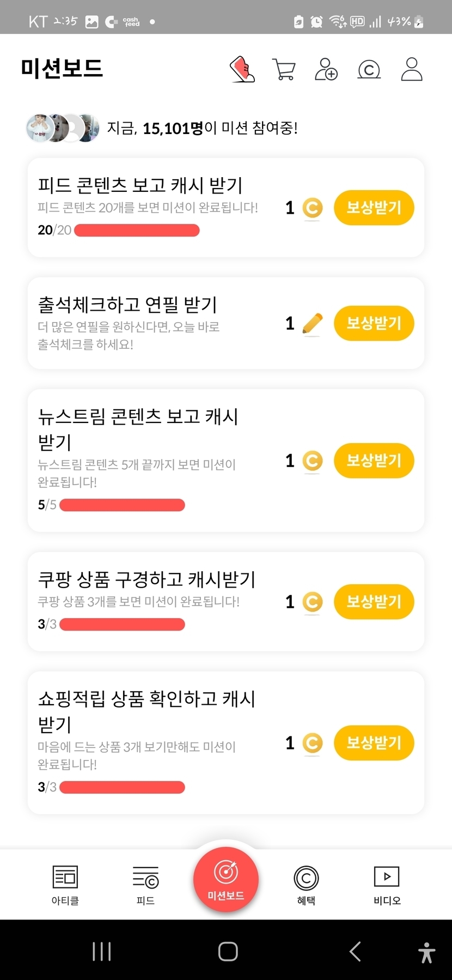Open the 출석체크하고 연필 받기 mission card title
This screenshot has width=452, height=980.
pos(127,305)
